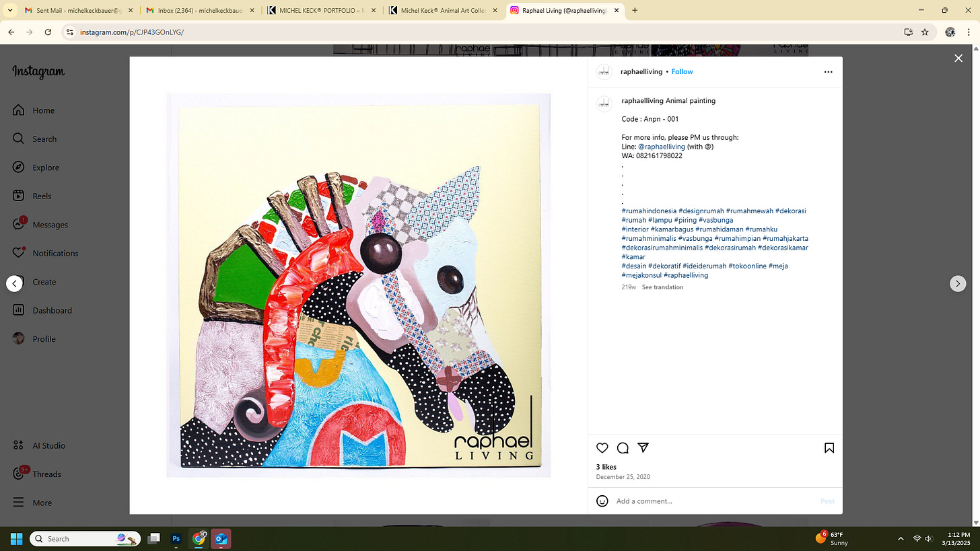The height and width of the screenshot is (551, 980).
Task: Open Chrome profile avatar
Action: (x=950, y=32)
